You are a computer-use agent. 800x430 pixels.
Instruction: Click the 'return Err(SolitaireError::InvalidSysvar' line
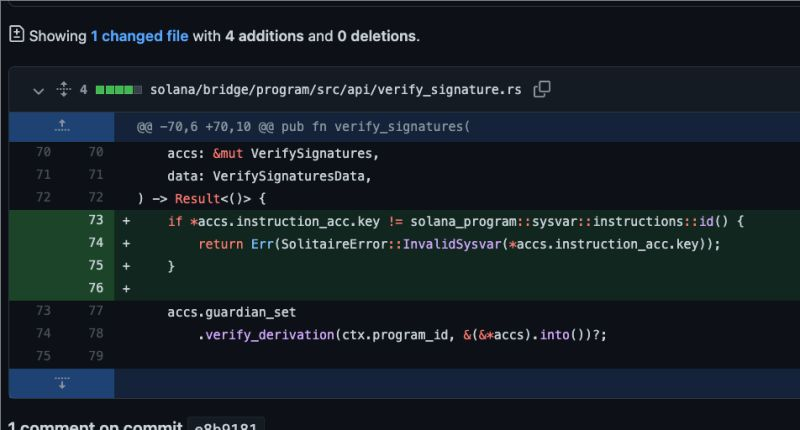click(x=459, y=244)
